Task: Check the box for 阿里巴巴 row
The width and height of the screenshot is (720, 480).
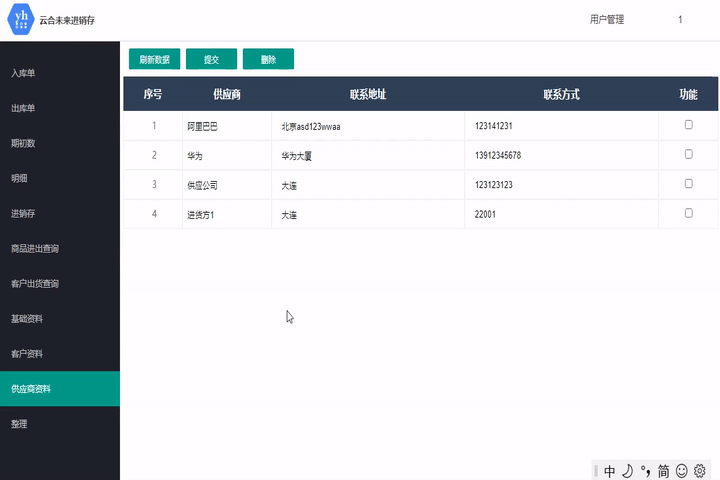Action: [688, 125]
